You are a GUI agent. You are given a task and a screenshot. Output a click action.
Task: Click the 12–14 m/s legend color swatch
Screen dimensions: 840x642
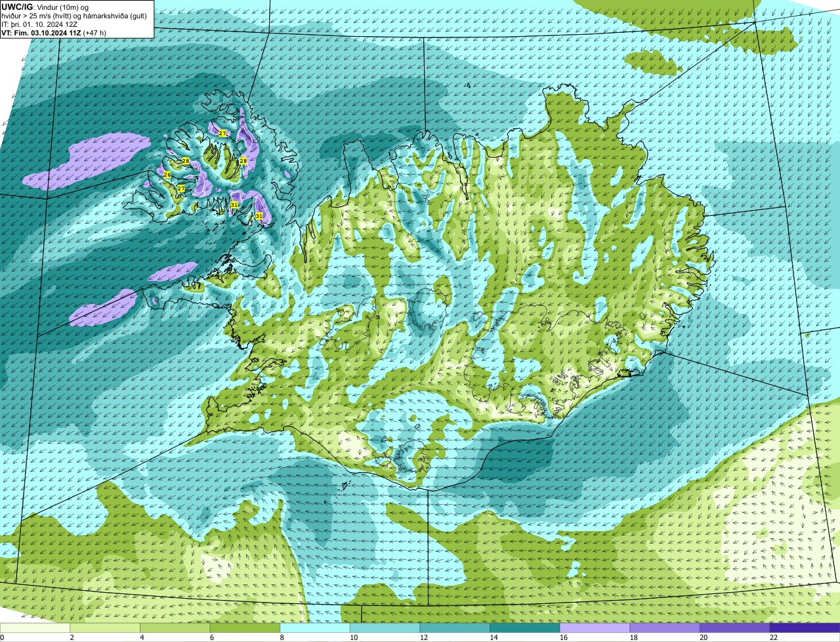(455, 628)
